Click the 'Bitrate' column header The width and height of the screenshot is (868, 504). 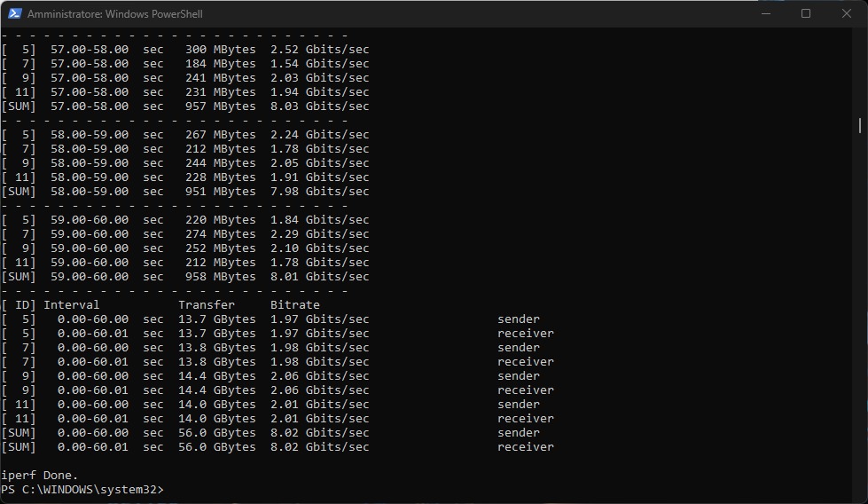click(295, 304)
